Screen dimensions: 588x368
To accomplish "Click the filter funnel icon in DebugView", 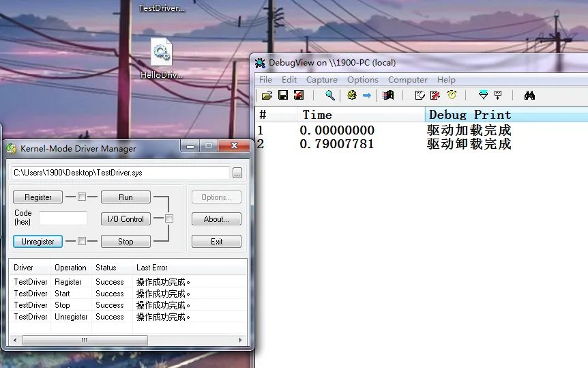I will pos(484,96).
